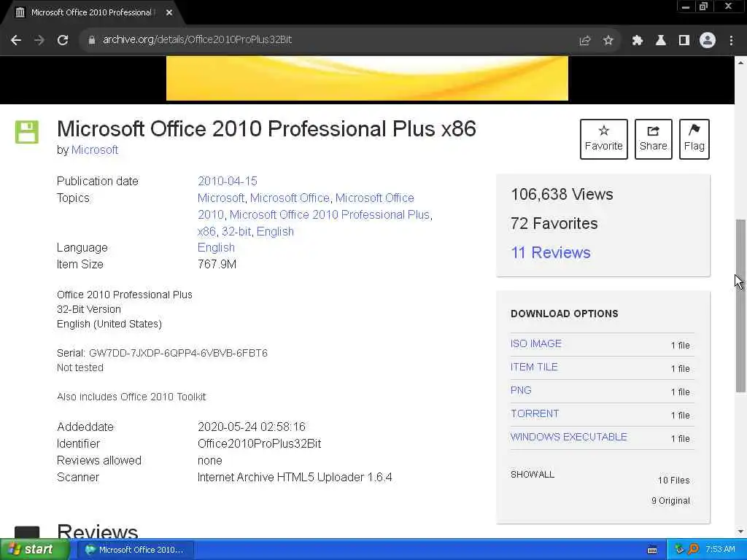747x560 pixels.
Task: Bookmark this page with the star icon
Action: [608, 41]
